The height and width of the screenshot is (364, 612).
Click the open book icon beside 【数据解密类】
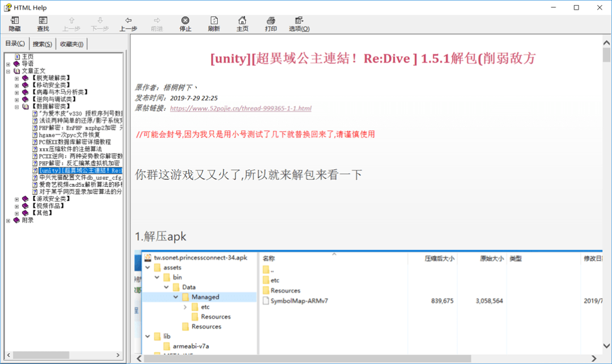coord(25,106)
